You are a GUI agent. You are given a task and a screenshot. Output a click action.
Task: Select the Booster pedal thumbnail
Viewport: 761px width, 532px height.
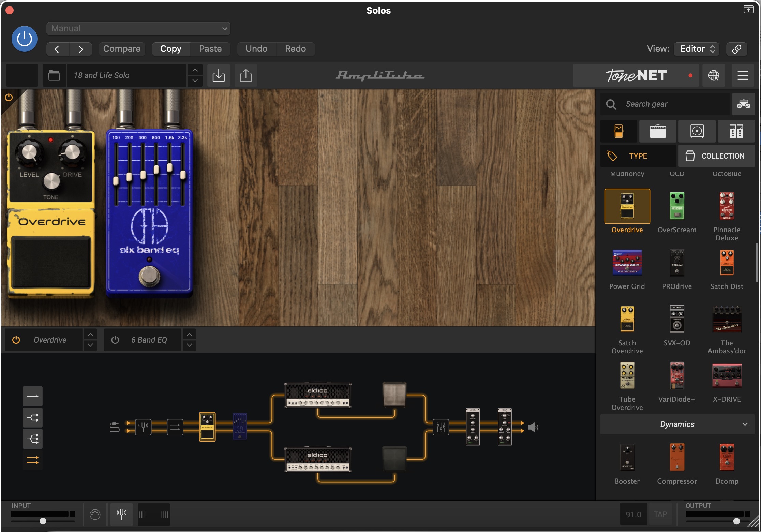point(627,458)
